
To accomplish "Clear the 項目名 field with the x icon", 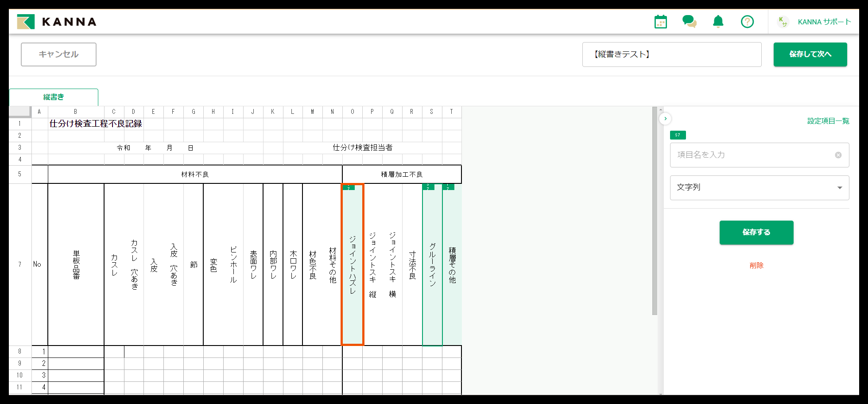I will [838, 155].
